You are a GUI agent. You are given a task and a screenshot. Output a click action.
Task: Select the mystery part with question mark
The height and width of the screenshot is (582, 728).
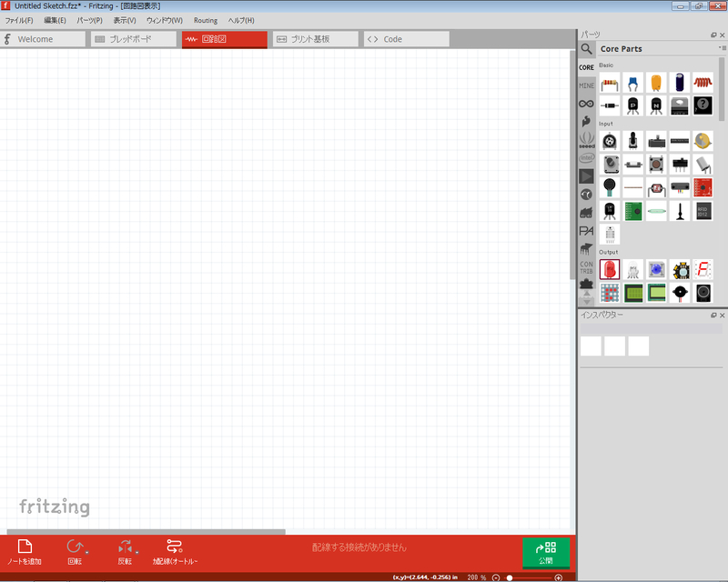coord(703,105)
